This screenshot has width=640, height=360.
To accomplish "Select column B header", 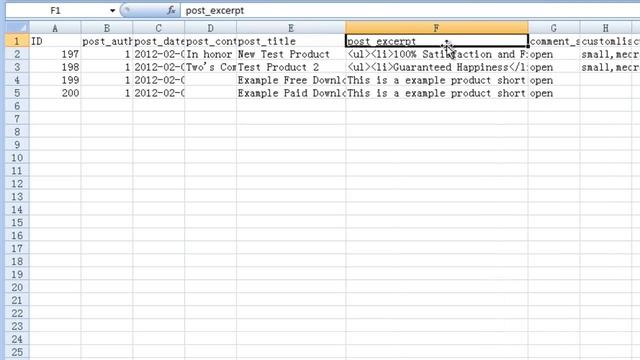I will (x=107, y=28).
